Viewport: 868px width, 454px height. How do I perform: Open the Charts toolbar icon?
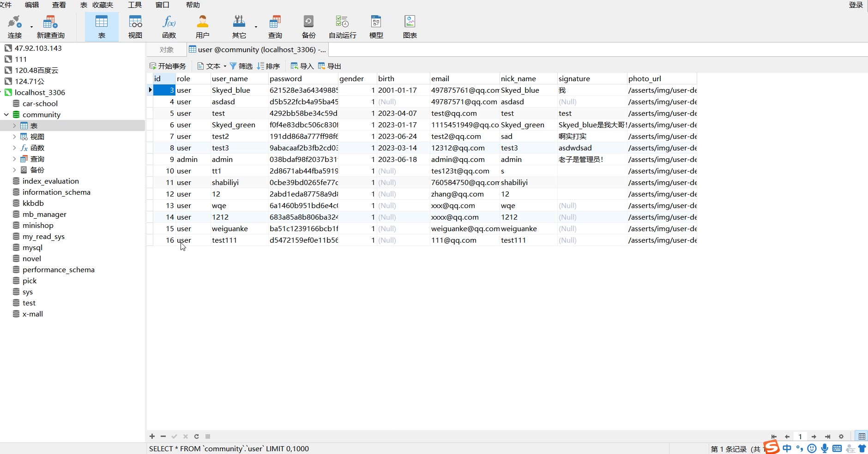tap(410, 27)
